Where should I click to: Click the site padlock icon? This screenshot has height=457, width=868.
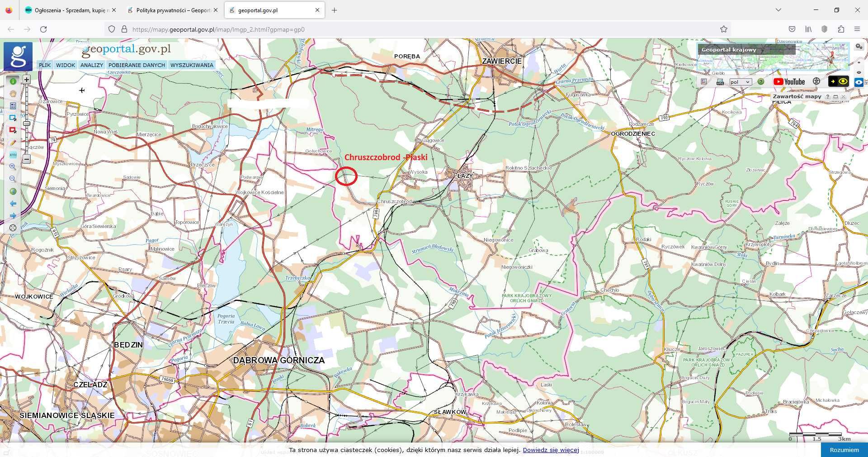coord(124,29)
